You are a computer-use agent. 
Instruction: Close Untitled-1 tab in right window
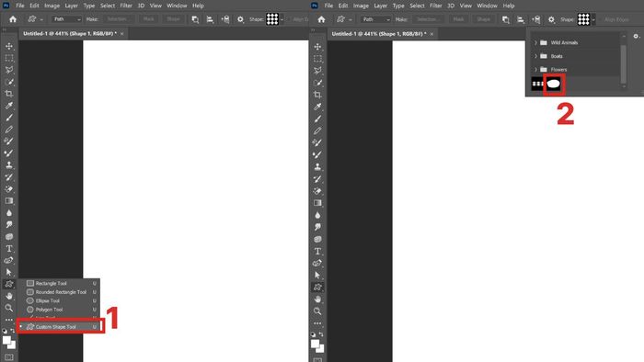[431, 34]
